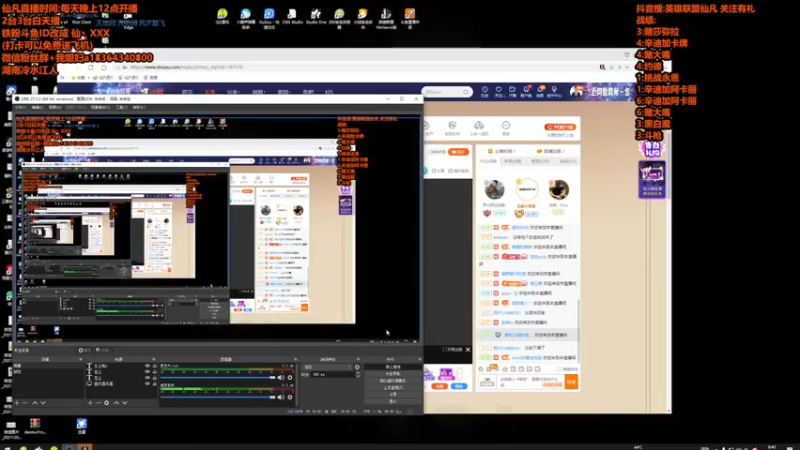Move the selected source down in OBS
Screen dimensions: 800x450
tap(124, 403)
